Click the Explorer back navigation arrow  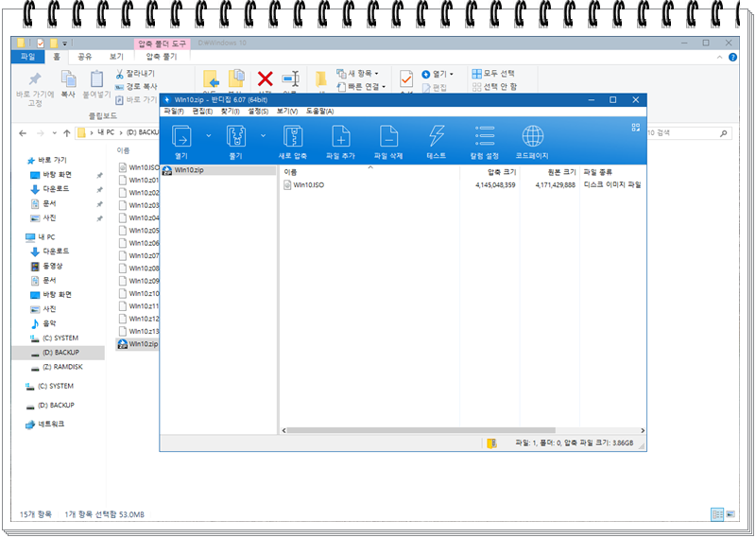tap(23, 133)
